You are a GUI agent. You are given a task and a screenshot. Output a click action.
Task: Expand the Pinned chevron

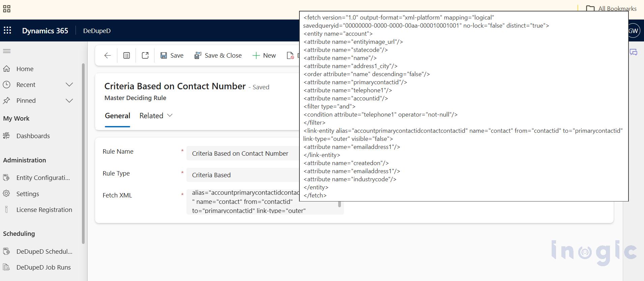[x=69, y=100]
